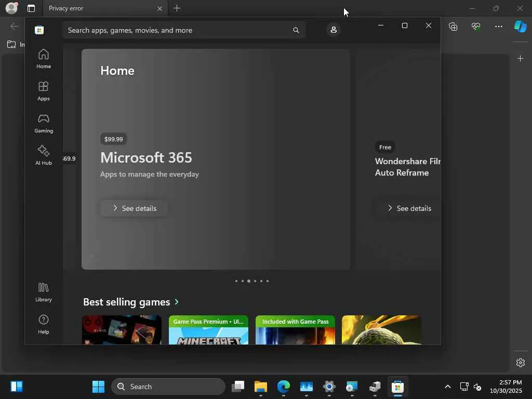Open the Library page

(44, 292)
